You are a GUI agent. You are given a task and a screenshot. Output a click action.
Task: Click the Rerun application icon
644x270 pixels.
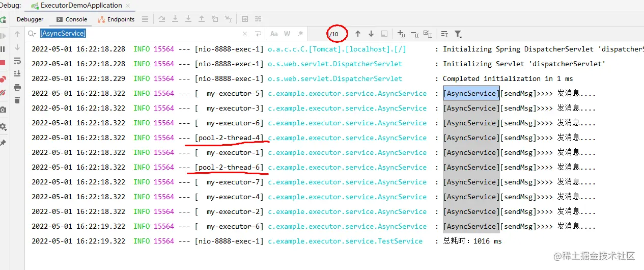click(x=3, y=19)
